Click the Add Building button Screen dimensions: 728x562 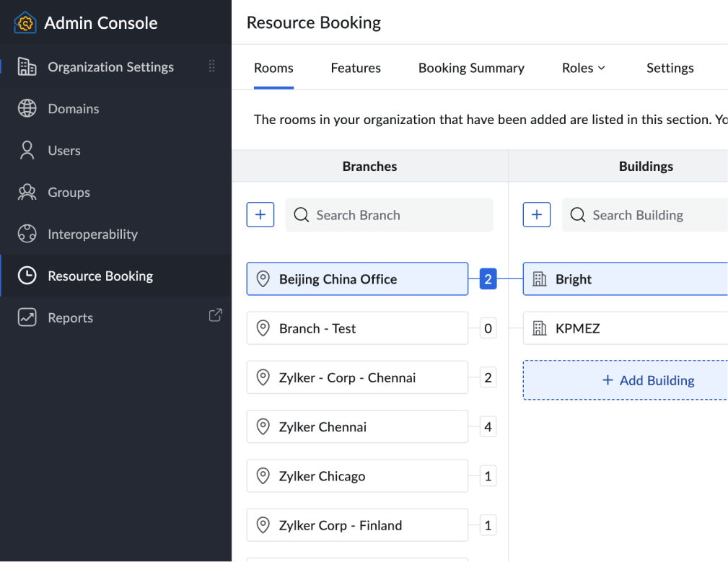[648, 381]
